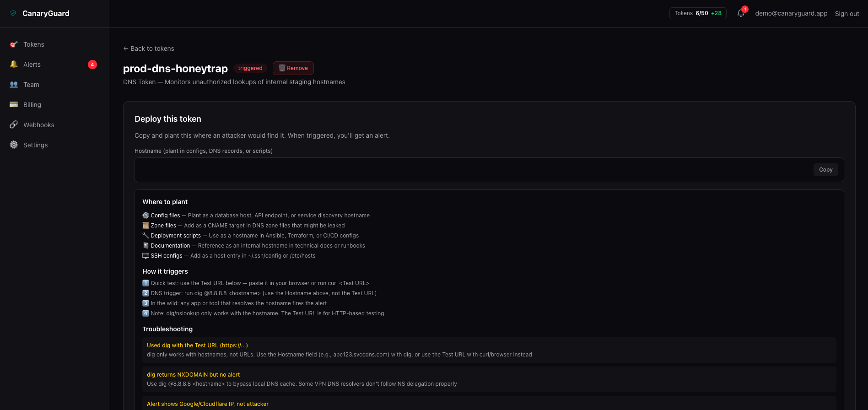Click 'Deployment scripts' text label
Screen dimensions: 868x410
coord(176,236)
